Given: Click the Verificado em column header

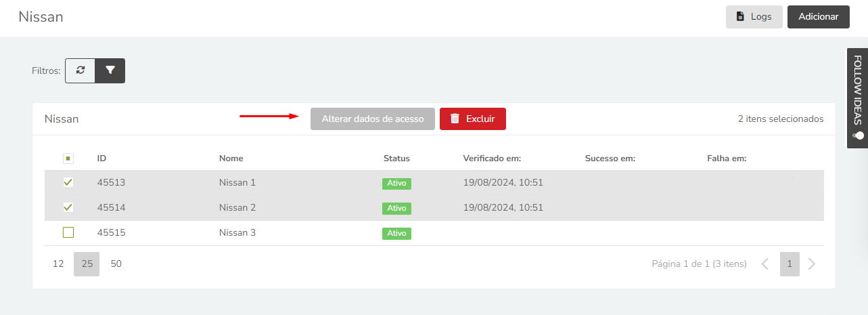Looking at the screenshot, I should 492,159.
